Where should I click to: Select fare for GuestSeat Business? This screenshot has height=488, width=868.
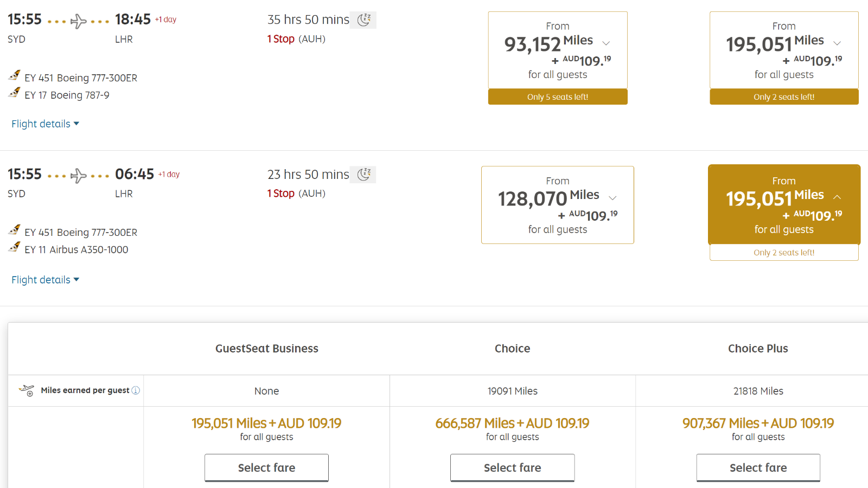point(266,467)
